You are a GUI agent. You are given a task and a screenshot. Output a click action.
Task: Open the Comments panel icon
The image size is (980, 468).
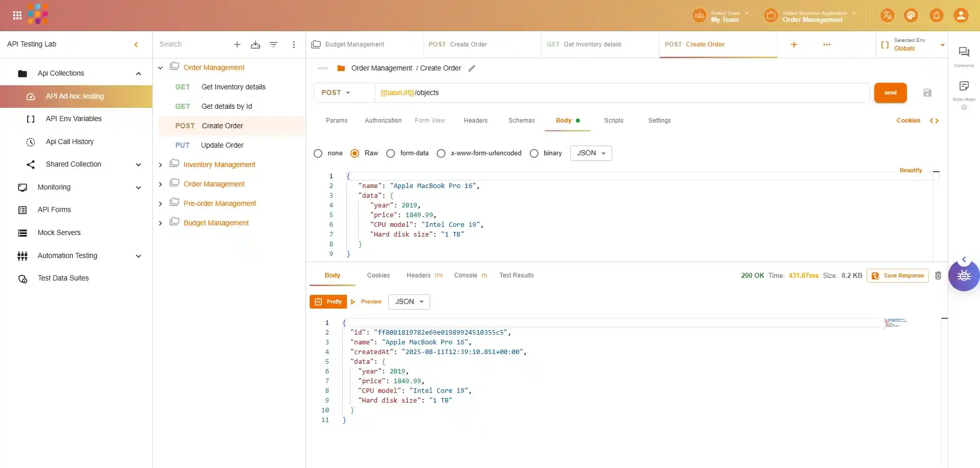pyautogui.click(x=964, y=52)
